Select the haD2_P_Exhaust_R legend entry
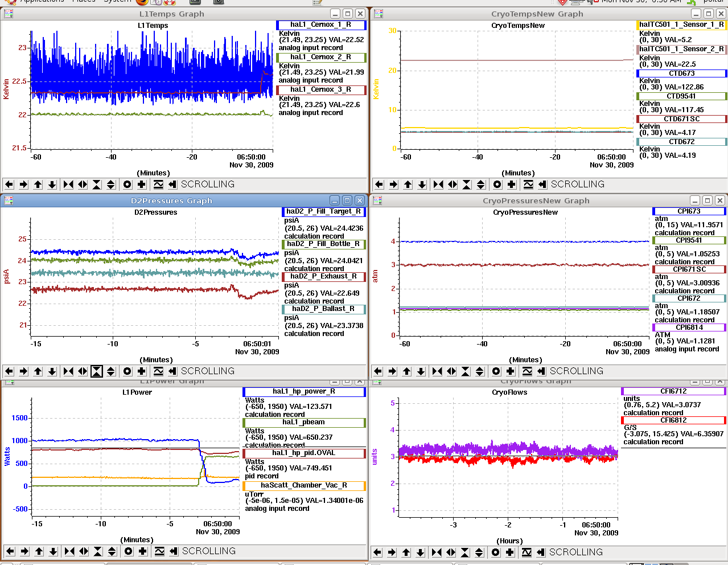 pyautogui.click(x=324, y=277)
